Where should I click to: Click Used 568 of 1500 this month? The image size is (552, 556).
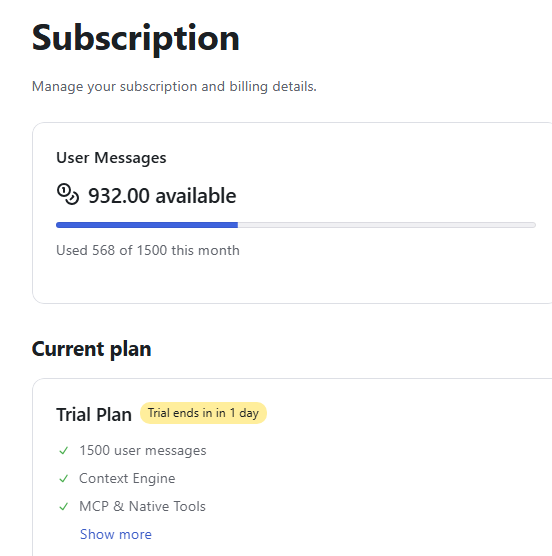click(148, 250)
